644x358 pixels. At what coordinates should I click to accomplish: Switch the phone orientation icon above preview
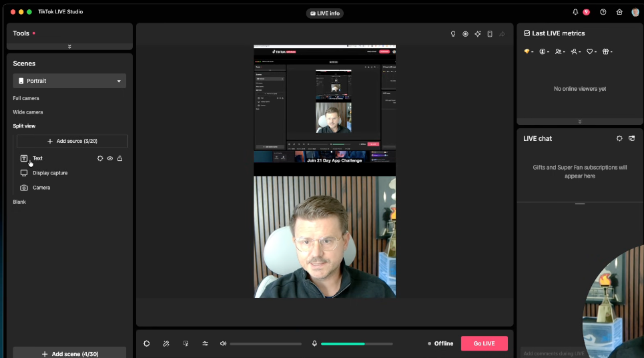click(x=490, y=34)
